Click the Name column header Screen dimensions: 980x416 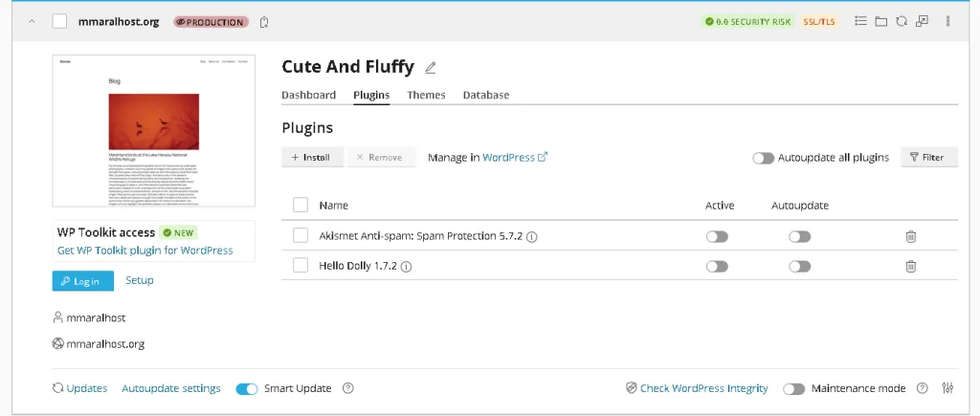pos(334,205)
